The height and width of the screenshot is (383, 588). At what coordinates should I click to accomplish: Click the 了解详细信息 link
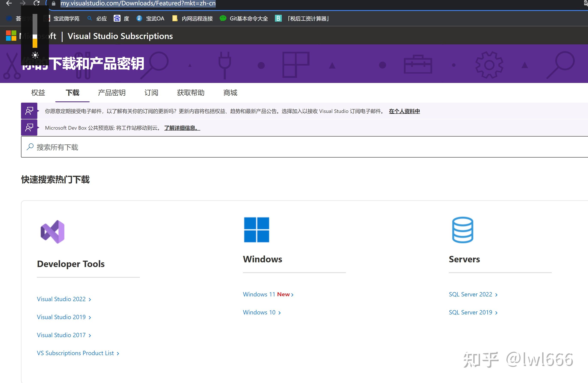182,128
